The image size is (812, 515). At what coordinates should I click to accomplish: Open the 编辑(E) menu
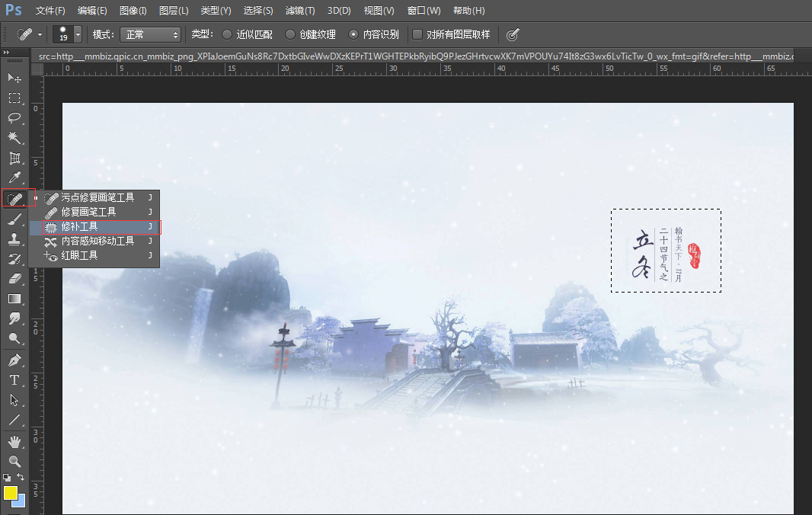pos(92,11)
